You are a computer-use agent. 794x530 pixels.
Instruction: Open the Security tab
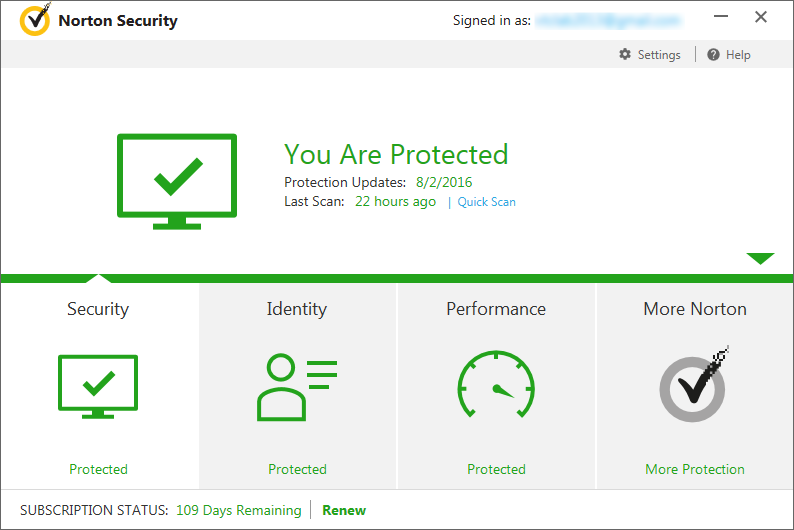tap(98, 309)
